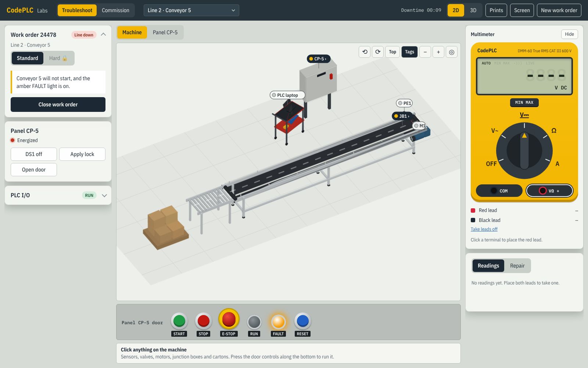Open the Line 2 · Conveyor 5 dropdown
Image resolution: width=588 pixels, height=368 pixels.
pyautogui.click(x=191, y=10)
